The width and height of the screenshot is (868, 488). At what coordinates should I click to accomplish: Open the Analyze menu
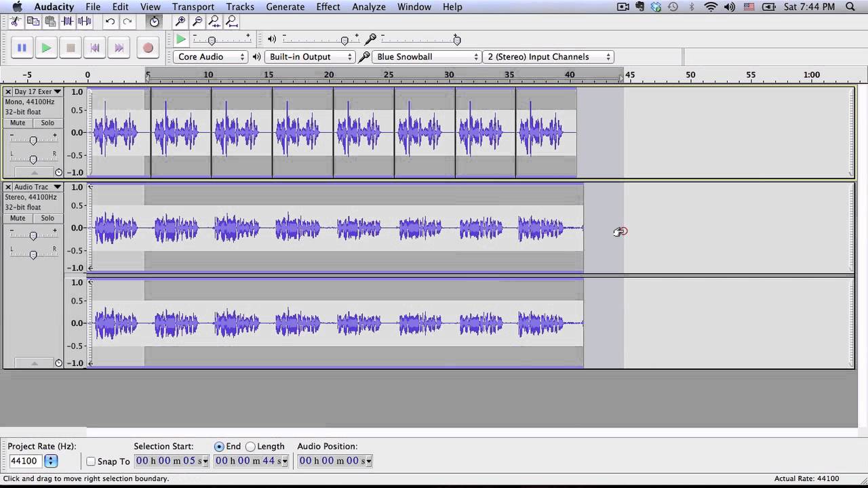click(x=368, y=7)
